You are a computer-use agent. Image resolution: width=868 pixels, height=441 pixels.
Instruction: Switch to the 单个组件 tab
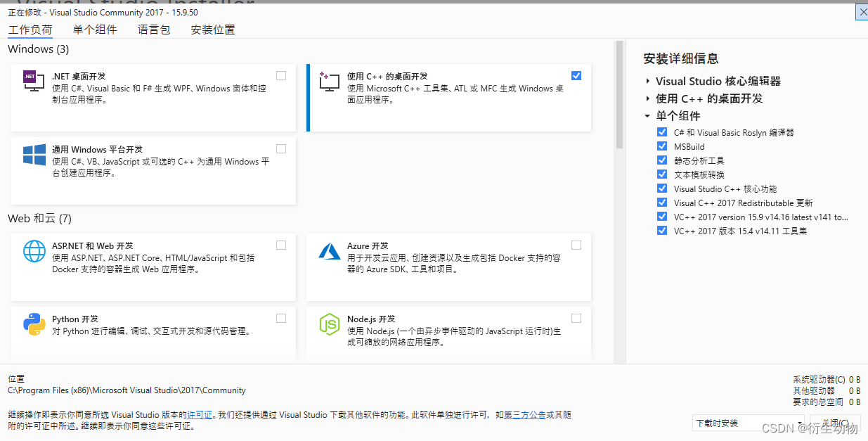pos(95,30)
